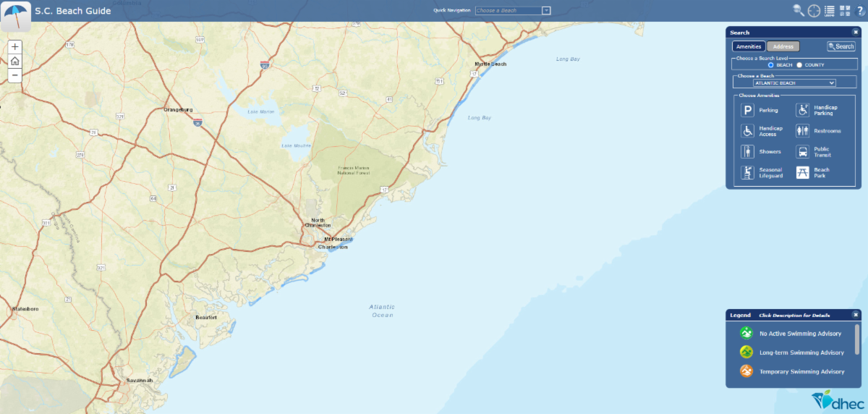The height and width of the screenshot is (414, 868).
Task: Click the locate crosshair icon in header
Action: (x=814, y=10)
